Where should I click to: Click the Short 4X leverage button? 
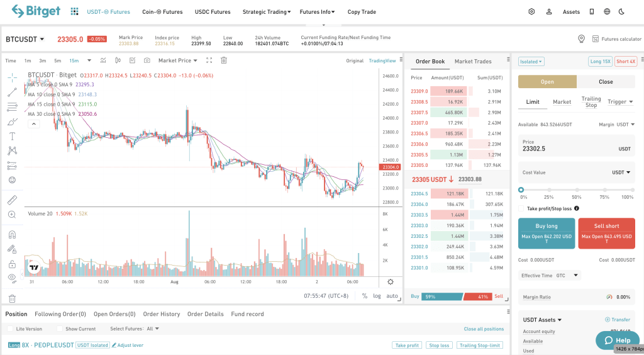[x=626, y=62]
